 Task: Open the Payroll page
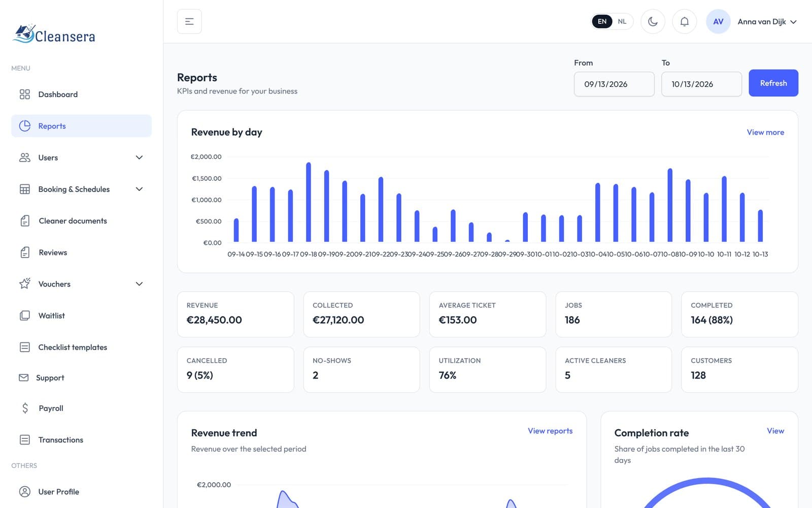[81, 408]
